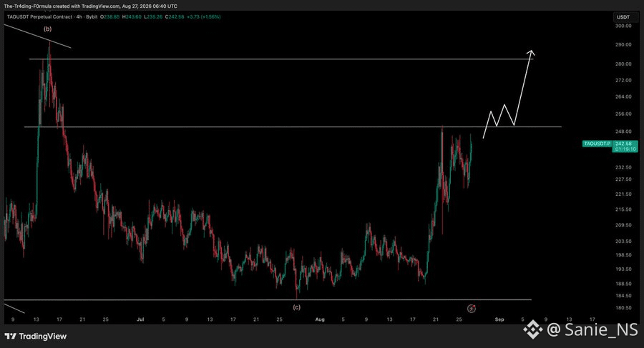Click the 264.00 price axis label
This screenshot has height=348, width=644.
623,97
